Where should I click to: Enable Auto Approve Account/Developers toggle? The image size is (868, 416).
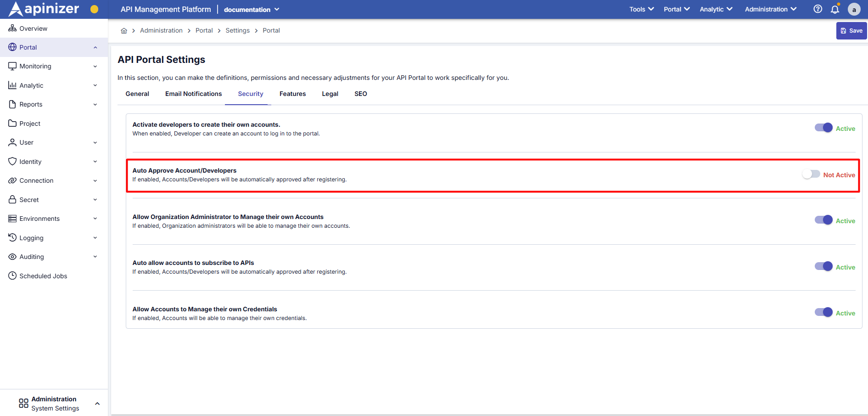[811, 174]
